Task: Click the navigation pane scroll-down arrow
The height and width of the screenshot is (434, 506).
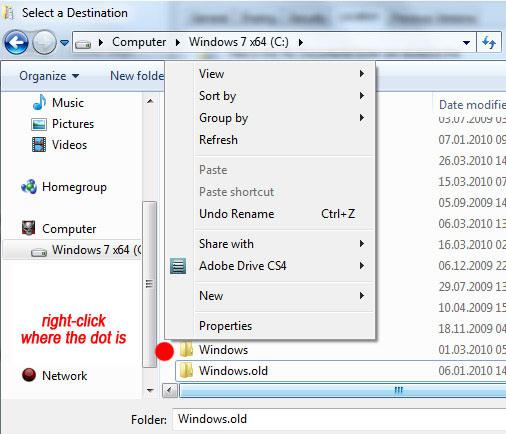Action: click(x=150, y=390)
